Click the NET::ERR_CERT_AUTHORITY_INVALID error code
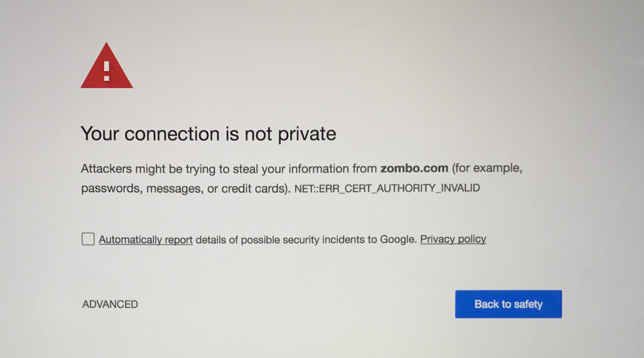644x358 pixels. (388, 187)
